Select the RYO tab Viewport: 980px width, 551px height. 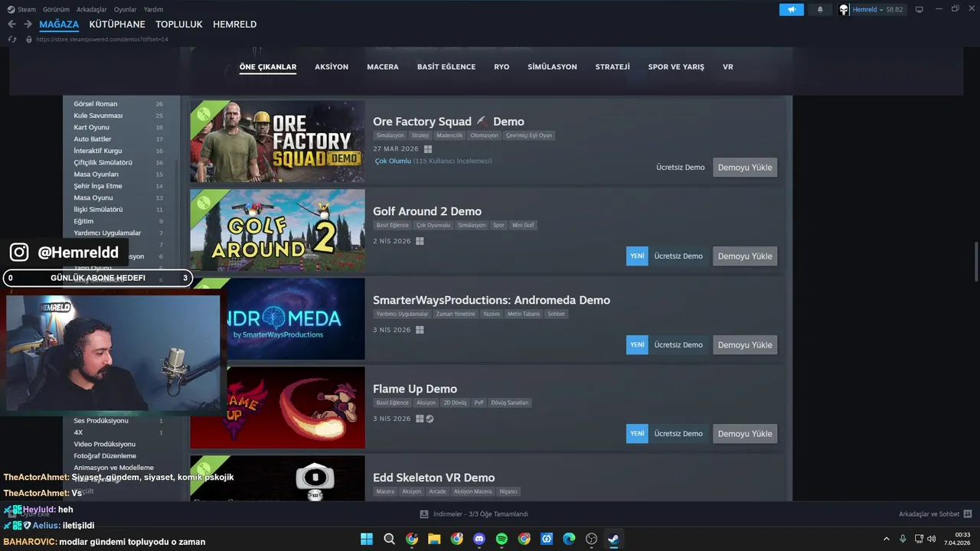501,67
